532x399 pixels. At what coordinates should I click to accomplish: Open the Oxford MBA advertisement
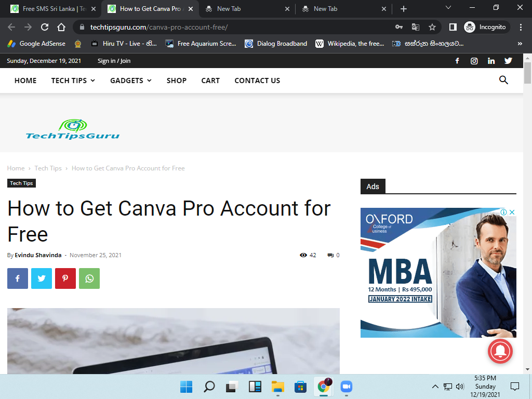(438, 273)
